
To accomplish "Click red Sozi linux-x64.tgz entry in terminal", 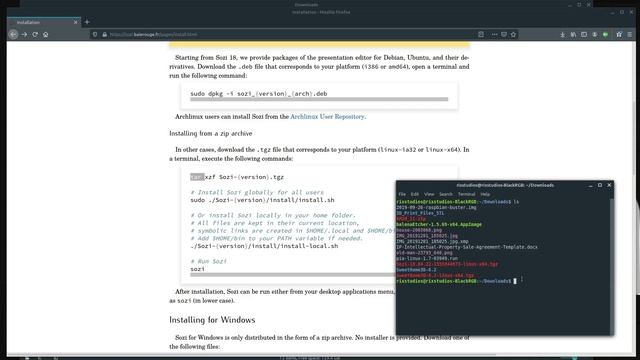I will 447,264.
